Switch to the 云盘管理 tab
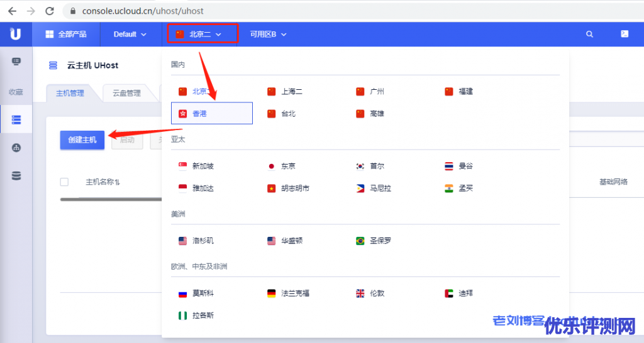The image size is (644, 343). click(126, 93)
